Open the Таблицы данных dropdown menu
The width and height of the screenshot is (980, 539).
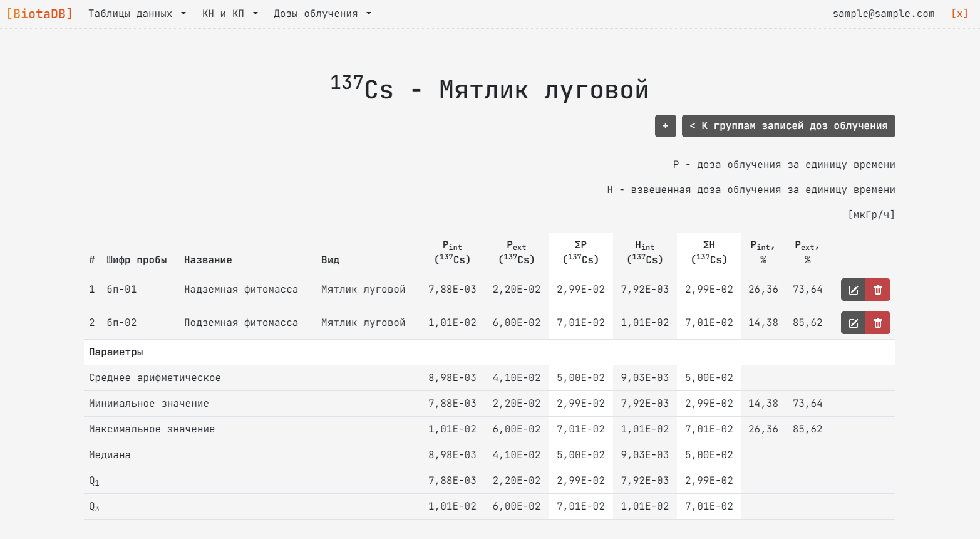(x=137, y=14)
